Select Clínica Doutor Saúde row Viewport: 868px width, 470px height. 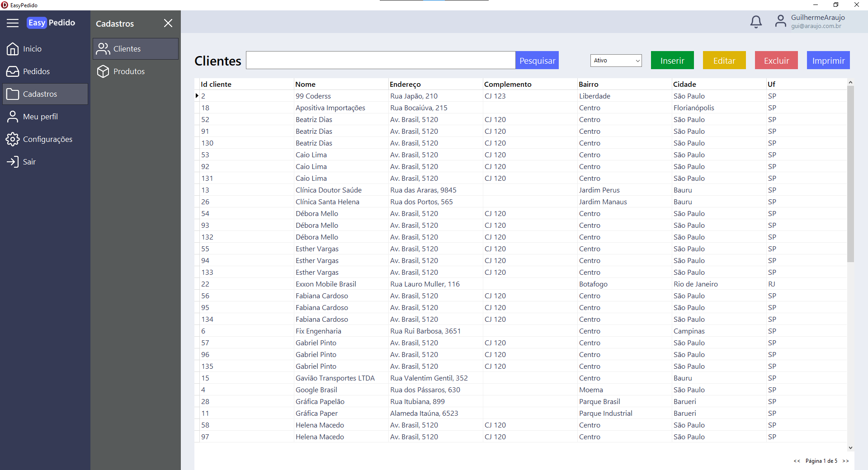coord(520,190)
